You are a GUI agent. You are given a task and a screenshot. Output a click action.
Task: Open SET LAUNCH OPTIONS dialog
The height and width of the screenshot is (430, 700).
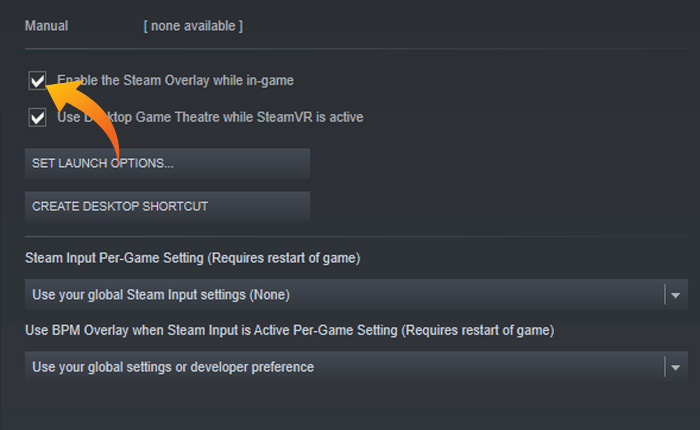[167, 163]
